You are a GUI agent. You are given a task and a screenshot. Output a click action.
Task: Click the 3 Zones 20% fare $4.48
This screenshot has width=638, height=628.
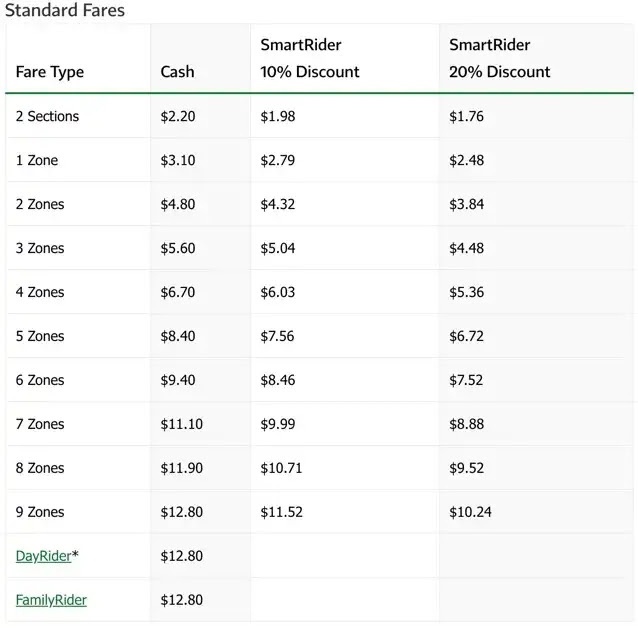point(466,248)
